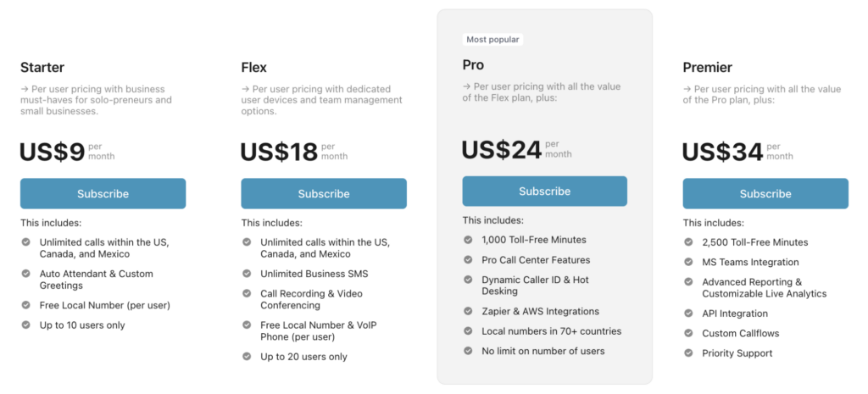This screenshot has width=868, height=394.
Task: Click the Flex plan title
Action: coord(253,67)
